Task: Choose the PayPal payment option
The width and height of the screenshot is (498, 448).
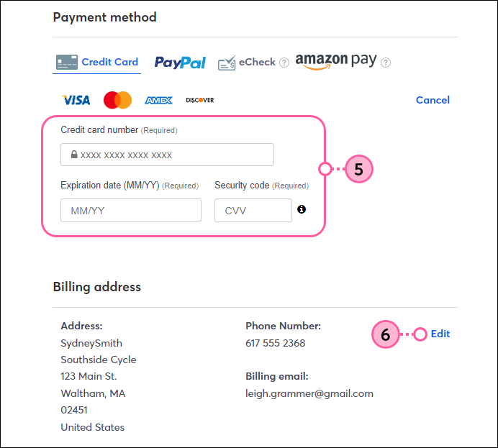Action: (180, 63)
